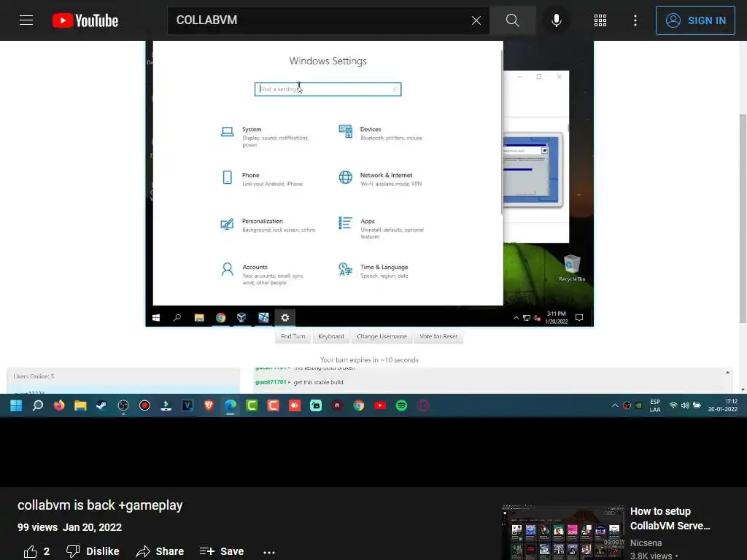Open more actions ellipsis below video

pyautogui.click(x=269, y=552)
